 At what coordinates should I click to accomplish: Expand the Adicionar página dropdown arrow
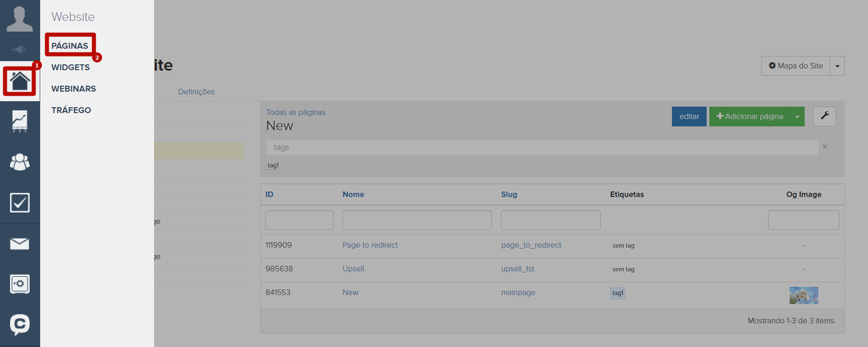796,116
